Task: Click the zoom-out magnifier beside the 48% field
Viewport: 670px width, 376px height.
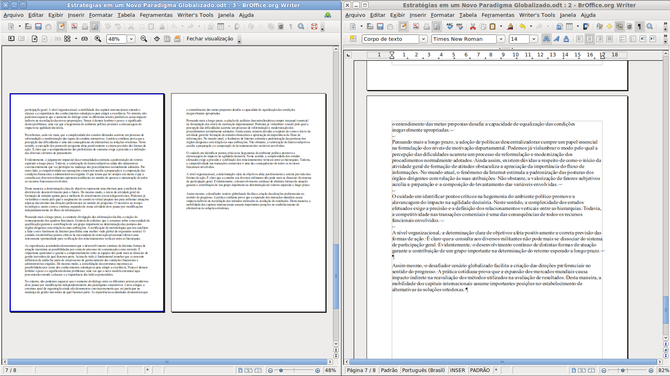Action: 98,38
